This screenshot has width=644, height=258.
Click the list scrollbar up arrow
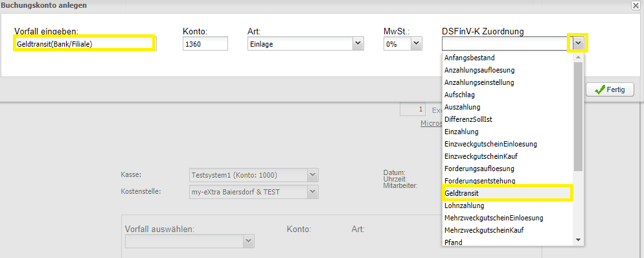(579, 58)
